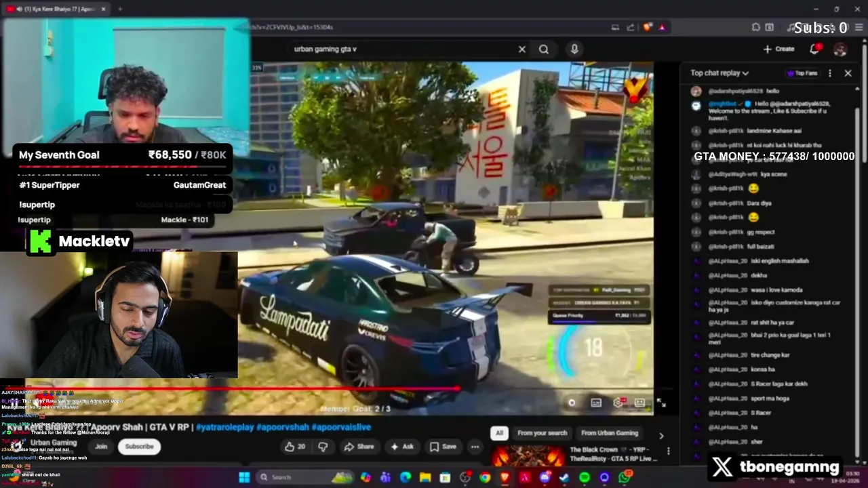
Task: Select the All filter chip
Action: pyautogui.click(x=499, y=433)
